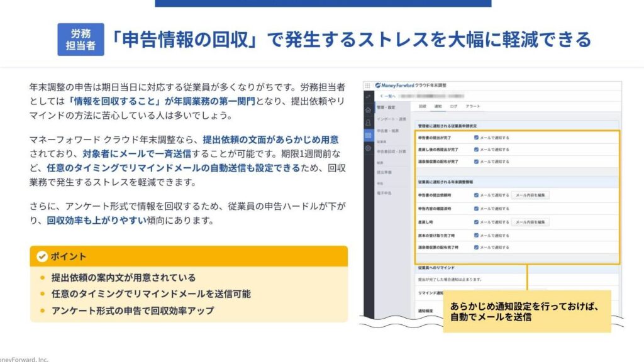Viewport: 644px width, 362px height.
Task: Go to home via house icon
Action: tap(368, 109)
